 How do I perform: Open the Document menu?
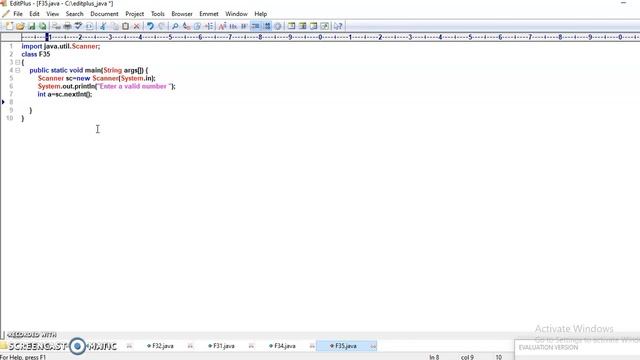104,14
